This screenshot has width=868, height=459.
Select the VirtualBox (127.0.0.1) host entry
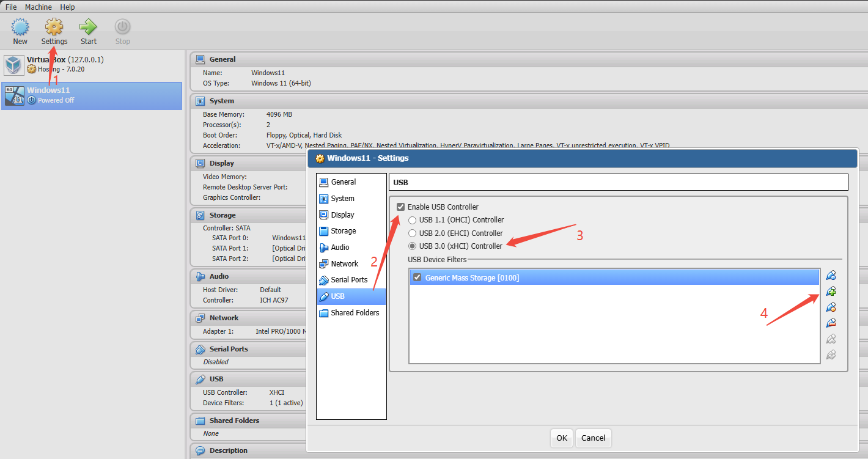pyautogui.click(x=92, y=65)
